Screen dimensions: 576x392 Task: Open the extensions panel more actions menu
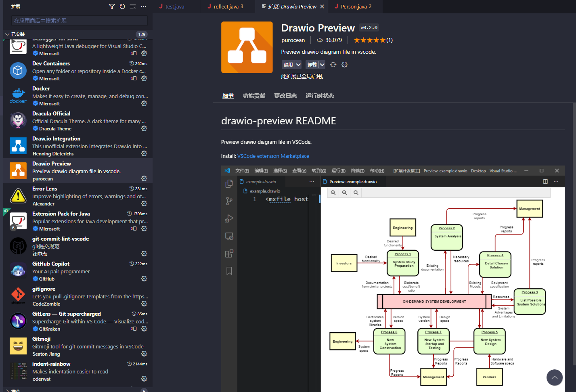(x=143, y=6)
